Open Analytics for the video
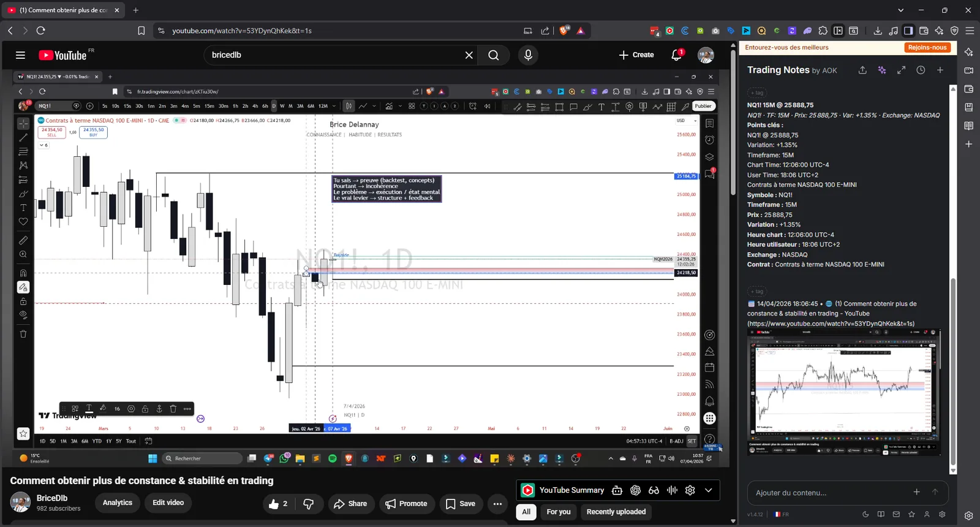Image resolution: width=980 pixels, height=527 pixels. tap(118, 502)
